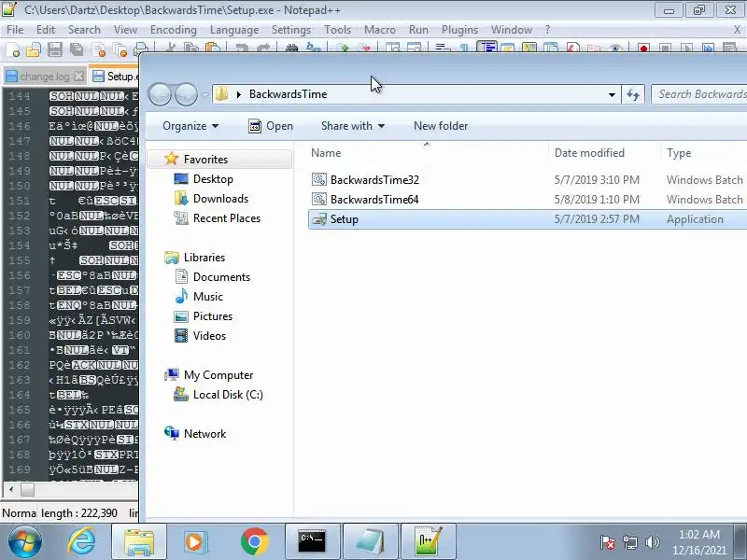Open Music library
This screenshot has height=560, width=747.
coord(207,296)
